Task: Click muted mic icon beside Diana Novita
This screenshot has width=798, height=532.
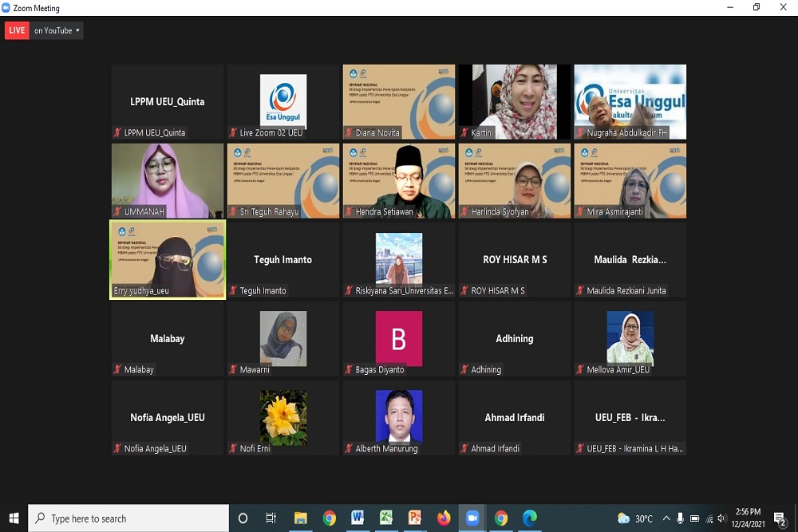Action: click(x=349, y=132)
